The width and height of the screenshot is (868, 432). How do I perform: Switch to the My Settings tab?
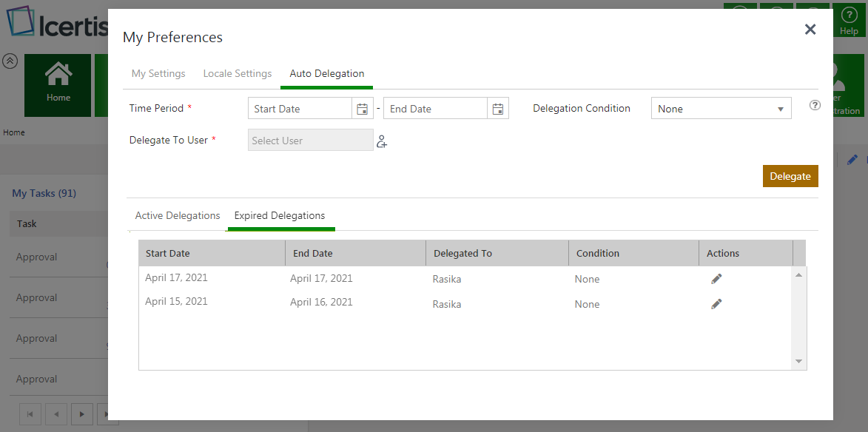point(158,74)
